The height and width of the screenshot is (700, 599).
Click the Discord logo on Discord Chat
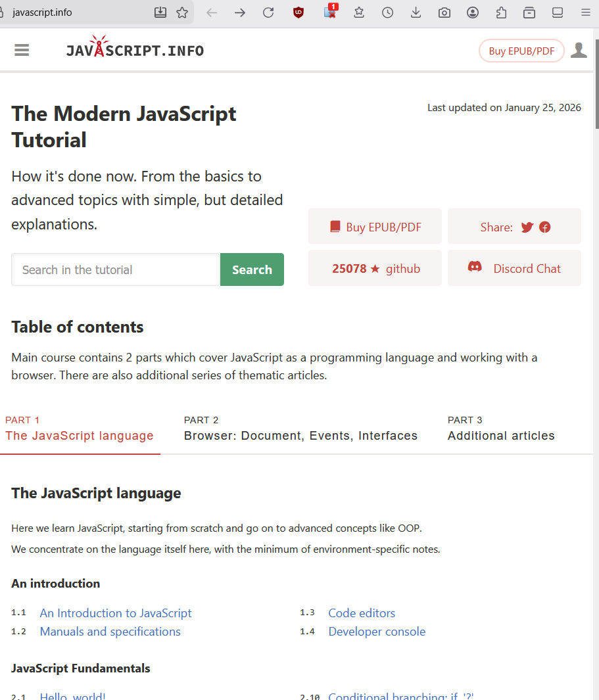pos(475,267)
